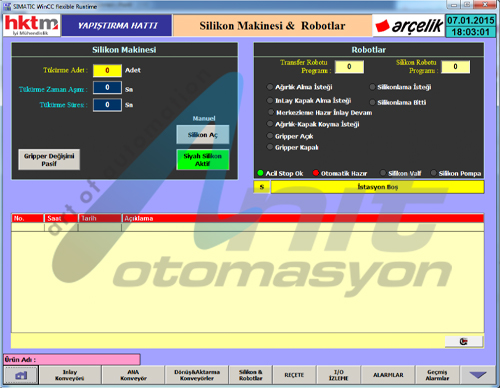Viewport: 500px width, 388px height.
Task: Click the yellow İstasyon Boş status bar
Action: click(377, 187)
